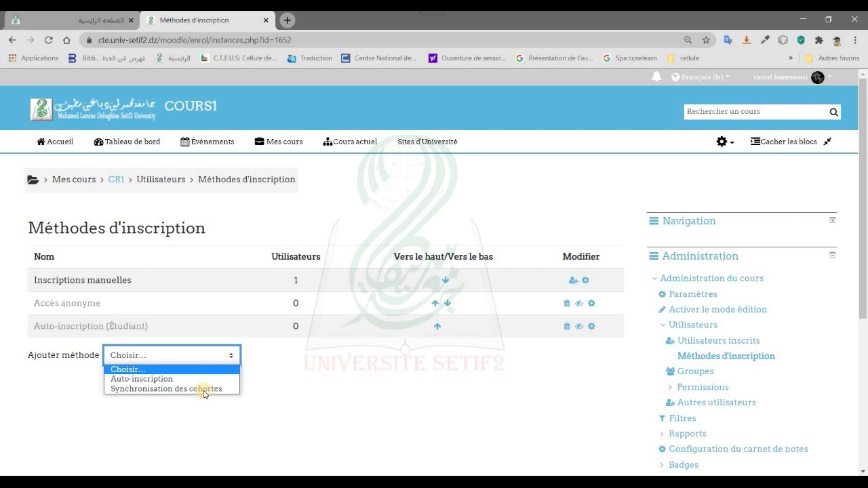Image resolution: width=868 pixels, height=488 pixels.
Task: Open the notifications bell icon
Action: [656, 77]
